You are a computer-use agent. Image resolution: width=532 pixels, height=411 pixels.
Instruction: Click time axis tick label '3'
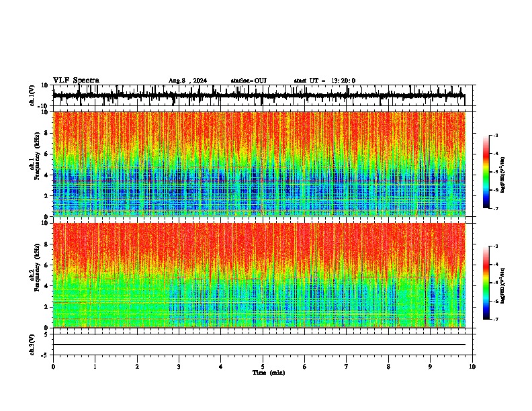tap(179, 367)
